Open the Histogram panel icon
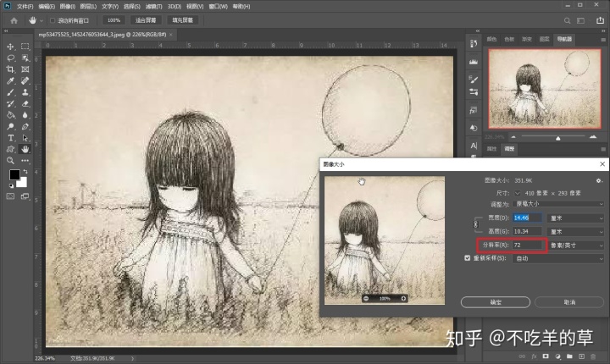This screenshot has height=364, width=610. [474, 62]
